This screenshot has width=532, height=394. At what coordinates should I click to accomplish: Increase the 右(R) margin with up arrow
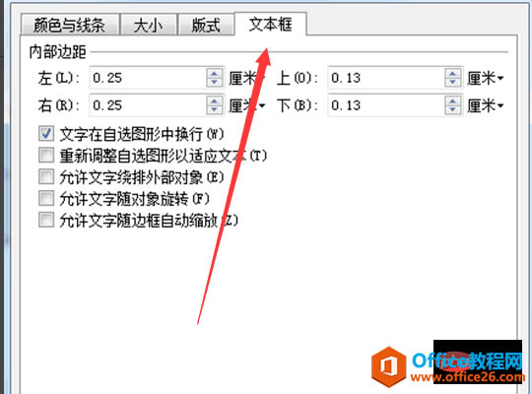point(214,100)
